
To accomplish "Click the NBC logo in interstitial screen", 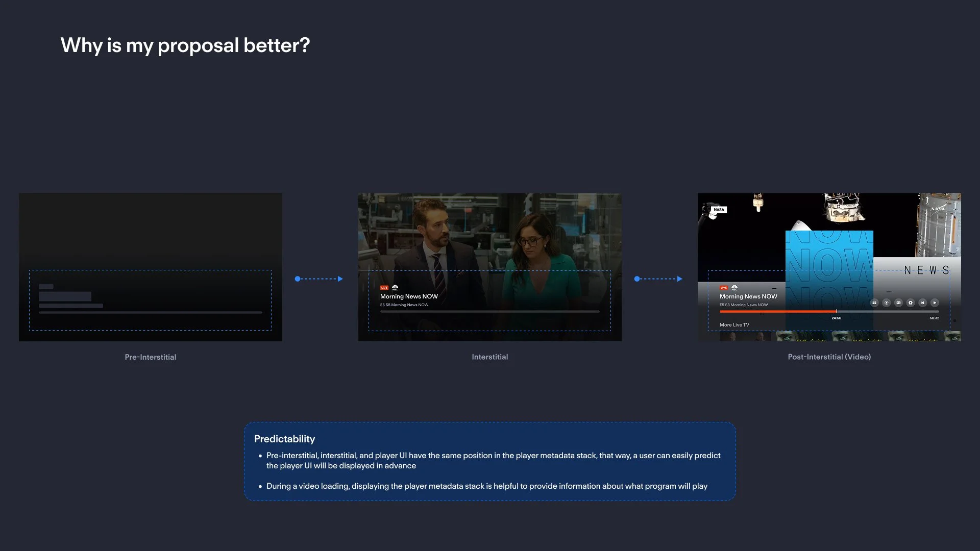I will pos(395,288).
